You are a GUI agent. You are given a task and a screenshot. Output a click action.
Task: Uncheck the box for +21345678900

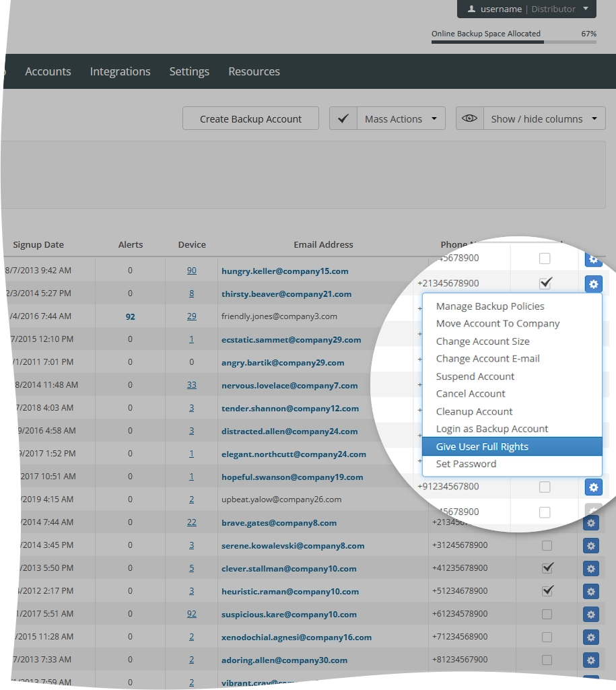(x=545, y=283)
